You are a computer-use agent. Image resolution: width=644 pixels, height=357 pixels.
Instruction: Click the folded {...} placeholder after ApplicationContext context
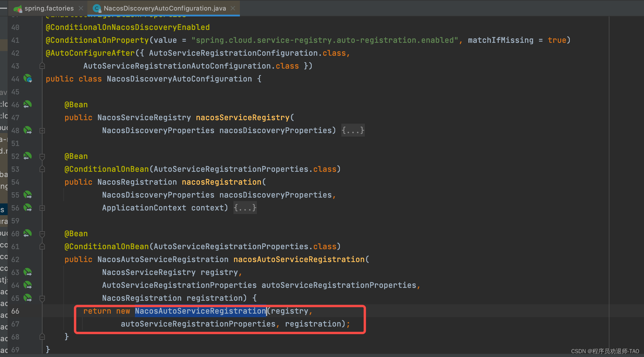(x=245, y=208)
